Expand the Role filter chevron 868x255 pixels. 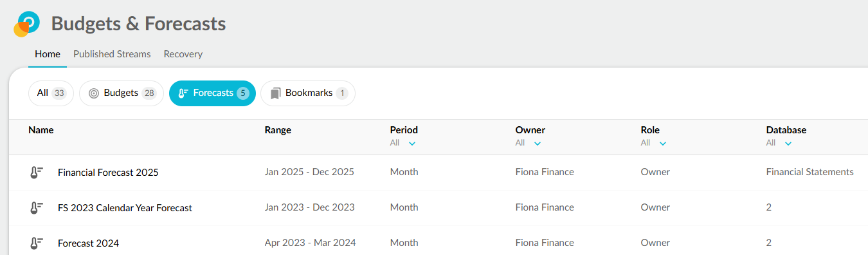click(662, 143)
